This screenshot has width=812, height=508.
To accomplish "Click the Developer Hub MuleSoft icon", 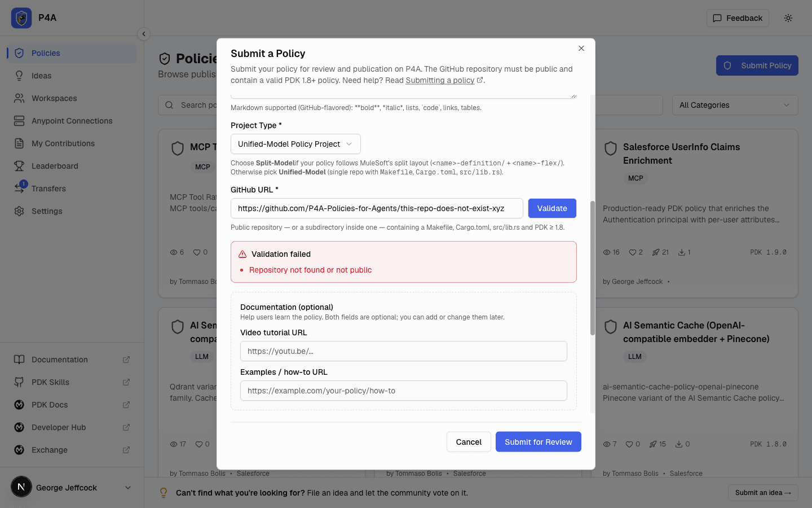I will pyautogui.click(x=19, y=427).
